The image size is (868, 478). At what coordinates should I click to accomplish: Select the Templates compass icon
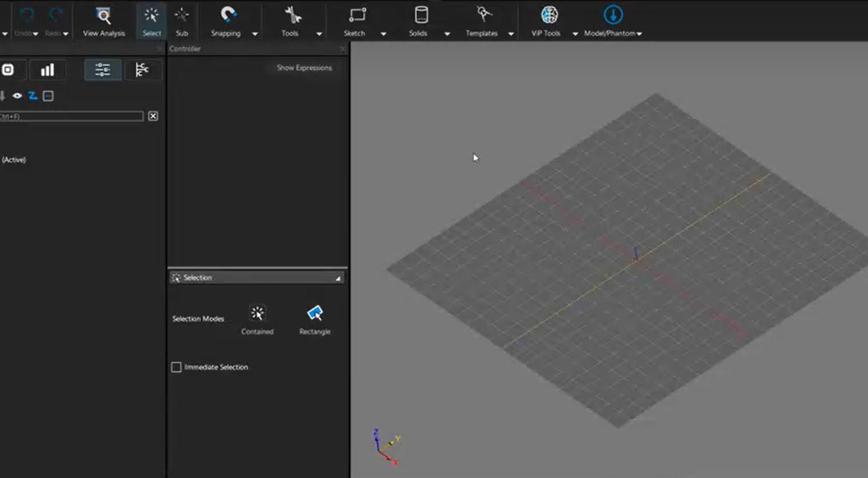[x=483, y=16]
